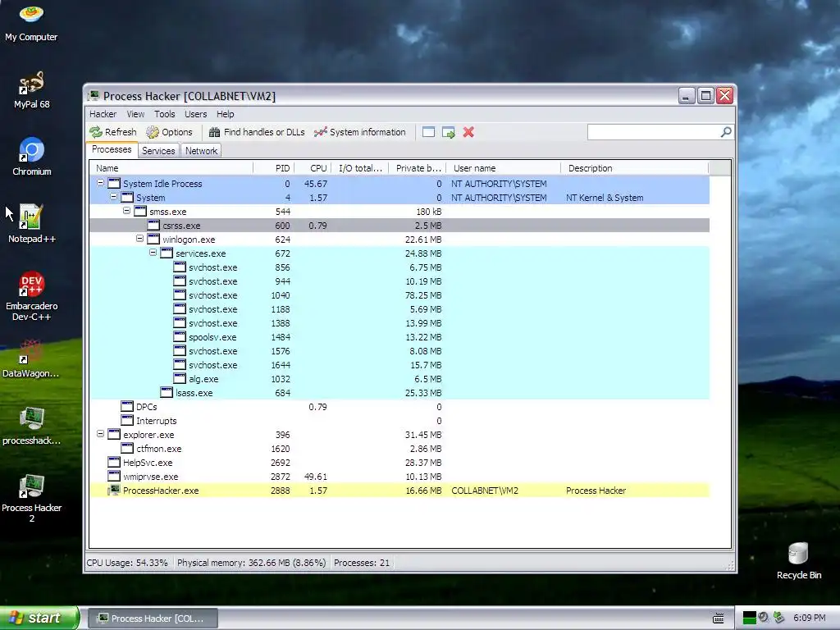Select the ProcessHacker.exe row
The image size is (840, 630).
pyautogui.click(x=399, y=491)
